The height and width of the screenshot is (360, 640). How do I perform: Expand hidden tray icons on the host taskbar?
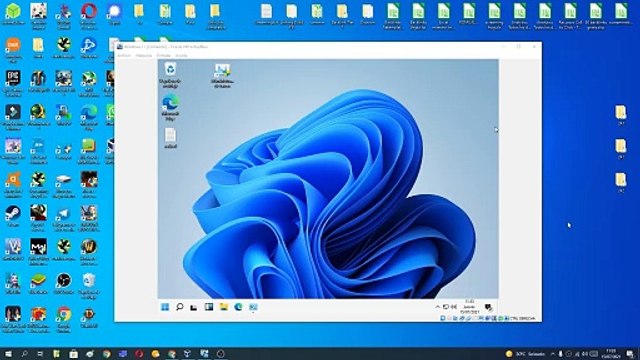(x=553, y=354)
